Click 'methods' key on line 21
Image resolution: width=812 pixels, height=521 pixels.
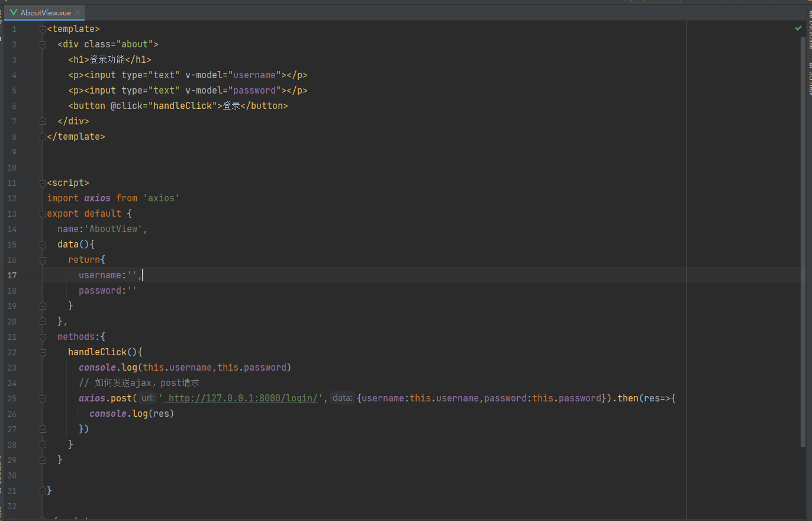click(76, 337)
